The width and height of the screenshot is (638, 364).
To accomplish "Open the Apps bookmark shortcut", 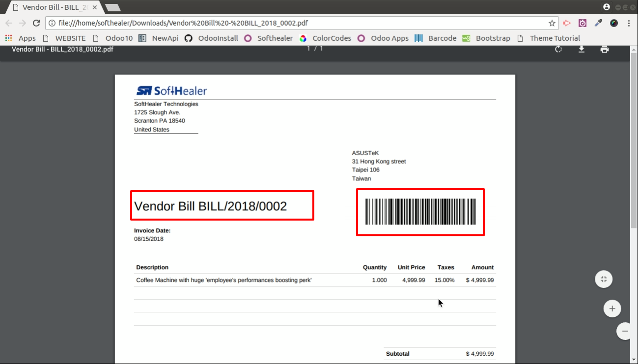I will tap(21, 38).
